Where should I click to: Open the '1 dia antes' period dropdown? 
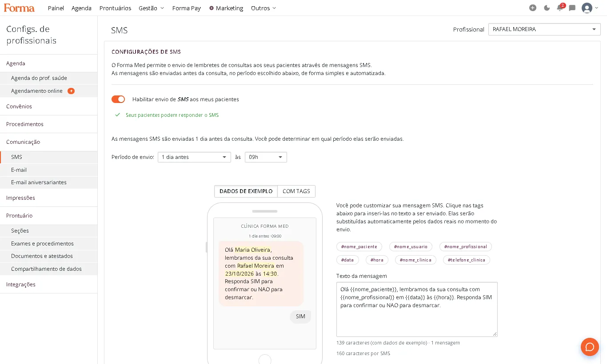(x=194, y=157)
